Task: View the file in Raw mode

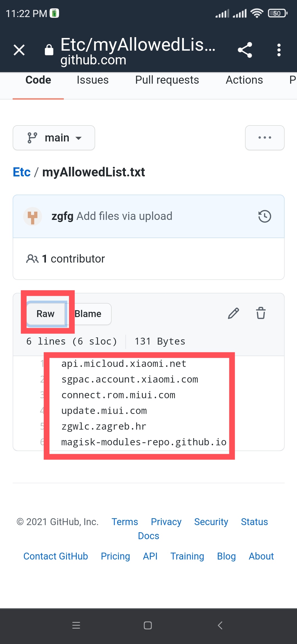Action: coord(45,313)
